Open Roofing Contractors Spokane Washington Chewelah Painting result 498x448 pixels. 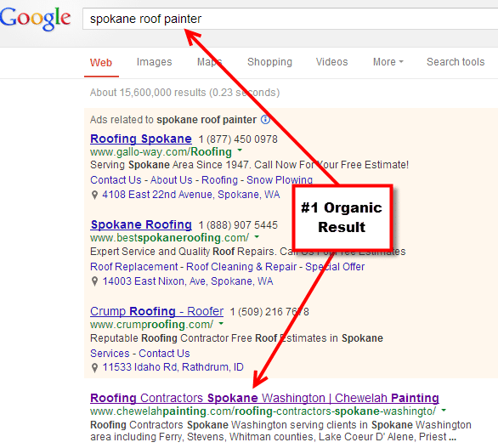tap(264, 398)
